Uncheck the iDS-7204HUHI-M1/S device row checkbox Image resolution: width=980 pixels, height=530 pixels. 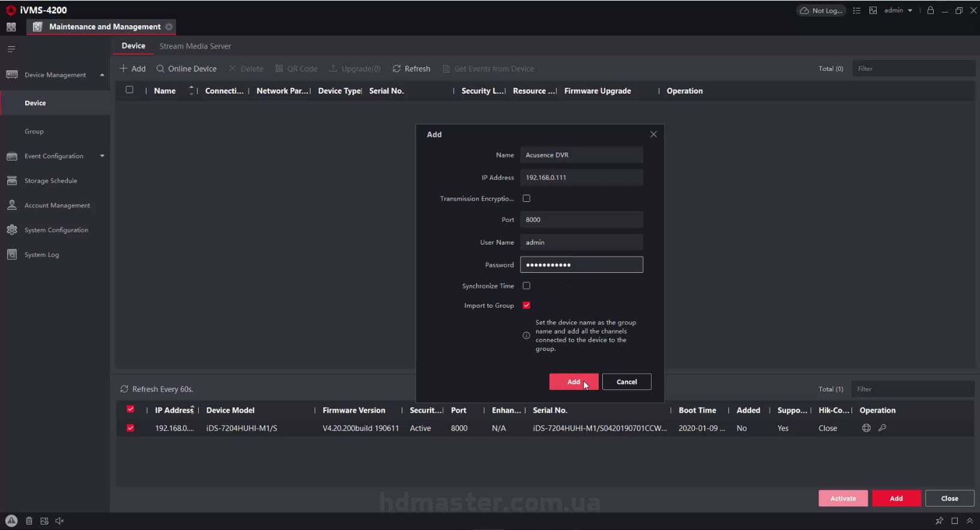pyautogui.click(x=130, y=428)
